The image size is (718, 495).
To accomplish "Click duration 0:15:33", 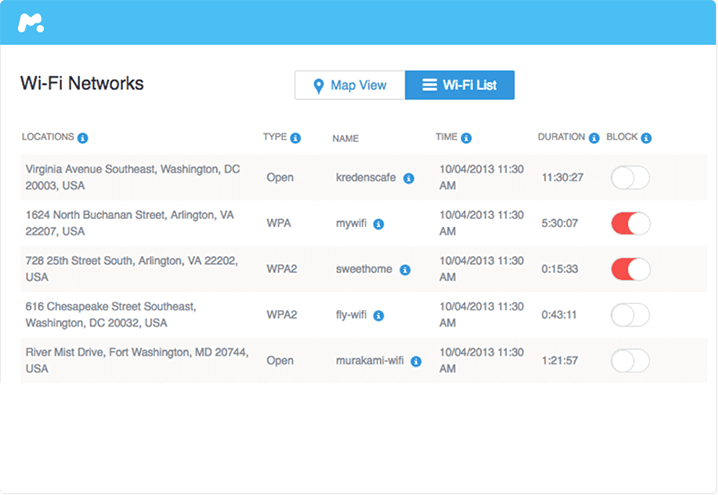I will (x=560, y=269).
